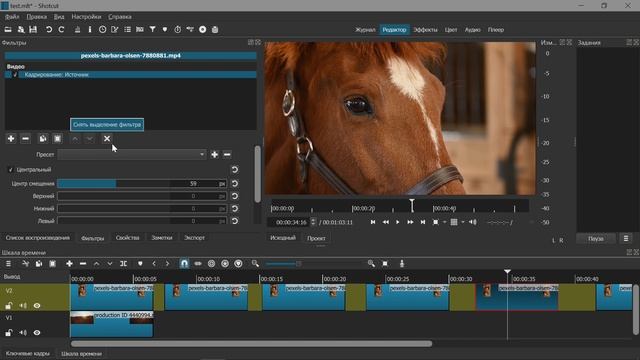
Task: Toggle ripple markers icon
Action: pyautogui.click(x=238, y=264)
